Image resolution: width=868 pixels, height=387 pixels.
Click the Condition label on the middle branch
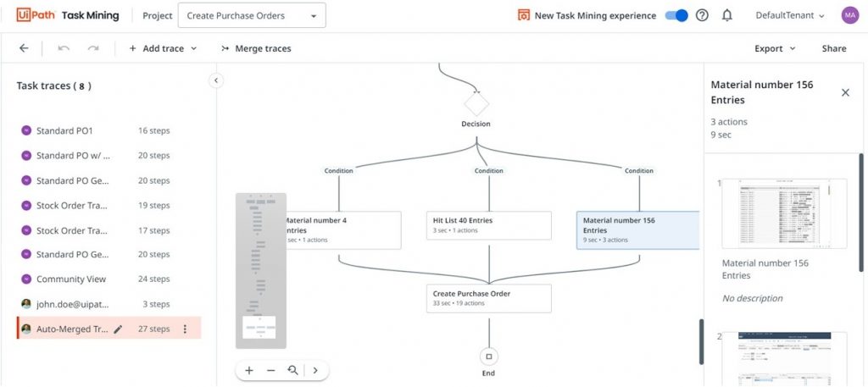click(489, 171)
